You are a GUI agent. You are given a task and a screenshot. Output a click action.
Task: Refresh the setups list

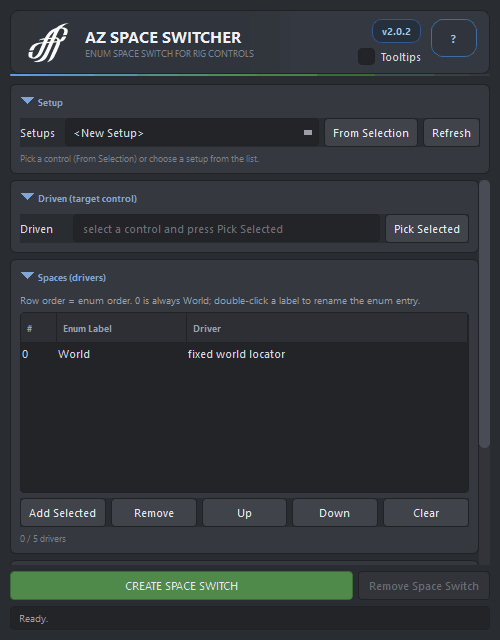point(451,133)
